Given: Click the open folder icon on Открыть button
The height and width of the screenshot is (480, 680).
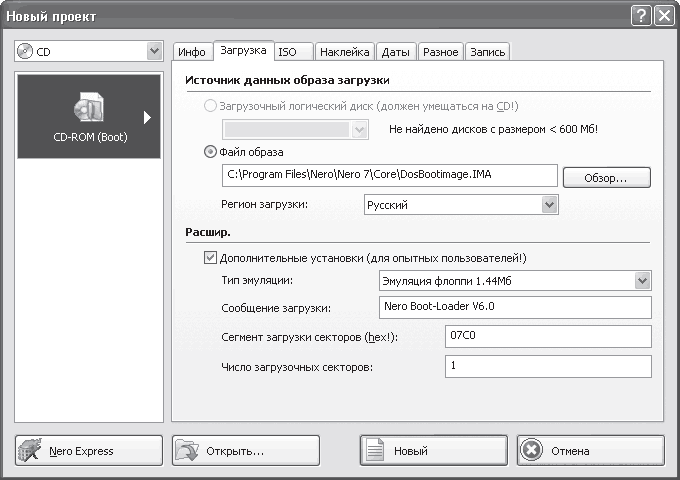Looking at the screenshot, I should [x=187, y=451].
